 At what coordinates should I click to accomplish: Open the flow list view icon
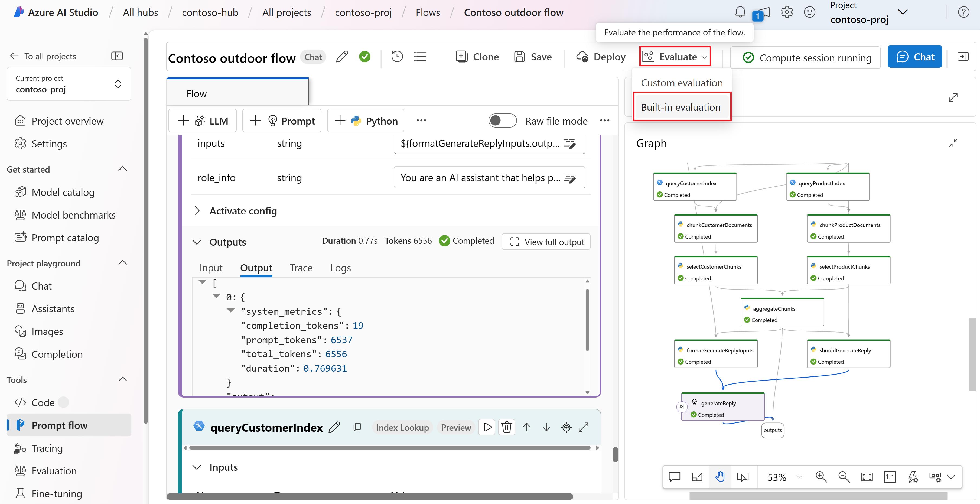420,57
